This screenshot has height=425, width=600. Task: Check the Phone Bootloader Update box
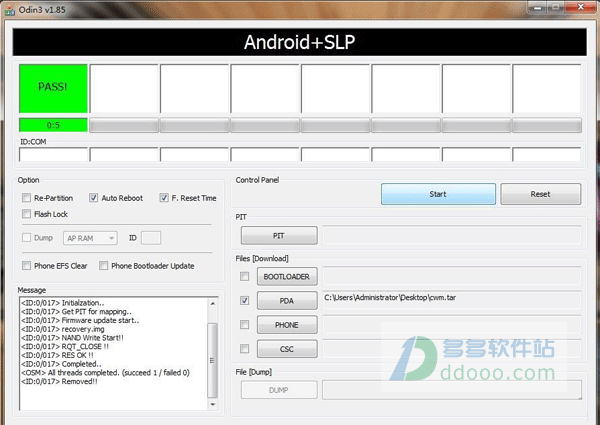[103, 265]
